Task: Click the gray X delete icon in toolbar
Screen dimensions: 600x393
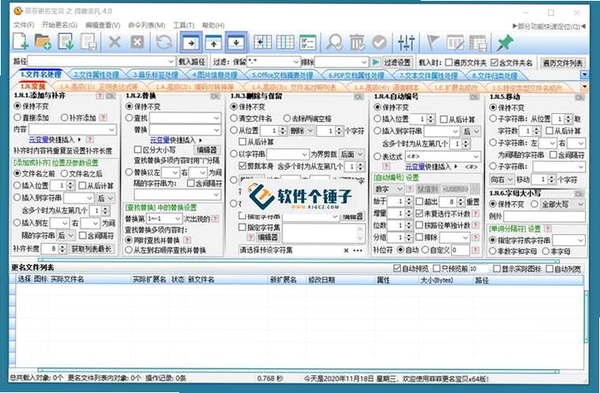Action: [x=114, y=42]
